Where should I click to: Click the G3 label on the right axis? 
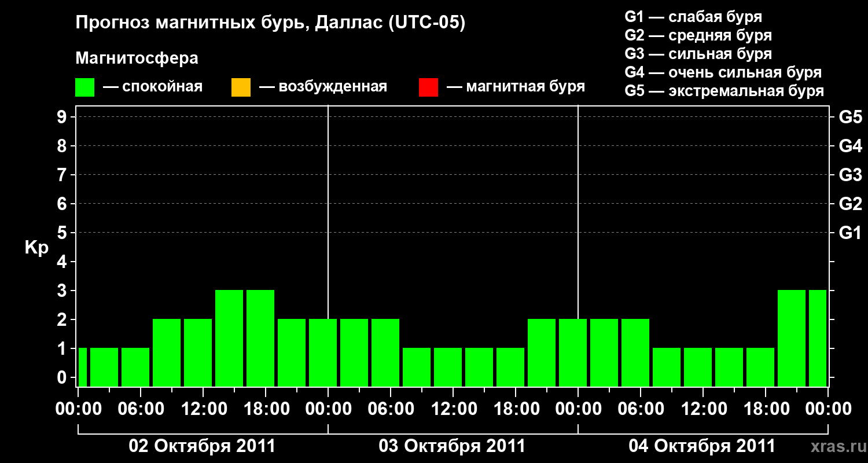tap(851, 175)
